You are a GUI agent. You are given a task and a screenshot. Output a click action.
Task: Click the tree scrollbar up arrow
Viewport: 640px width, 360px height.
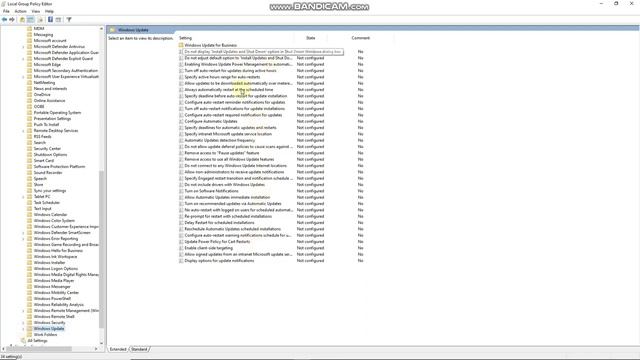tap(102, 29)
